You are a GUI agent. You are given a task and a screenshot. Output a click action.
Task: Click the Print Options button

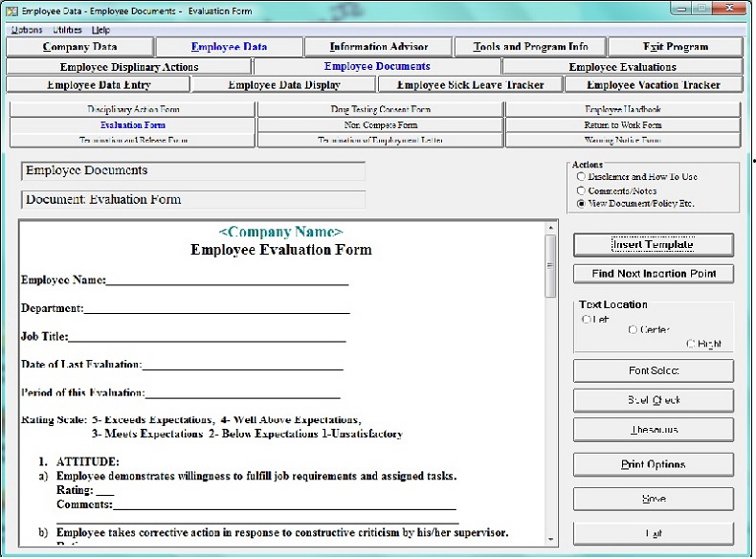click(654, 465)
